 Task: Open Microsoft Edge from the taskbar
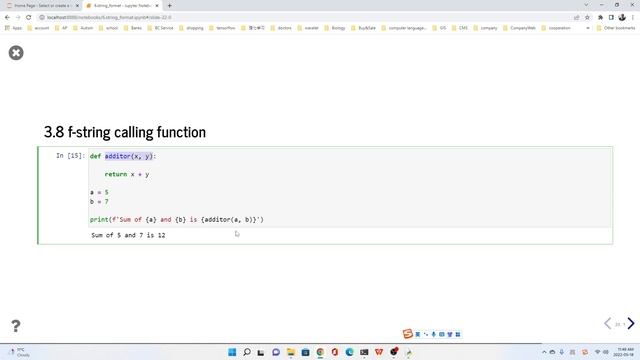(x=349, y=352)
